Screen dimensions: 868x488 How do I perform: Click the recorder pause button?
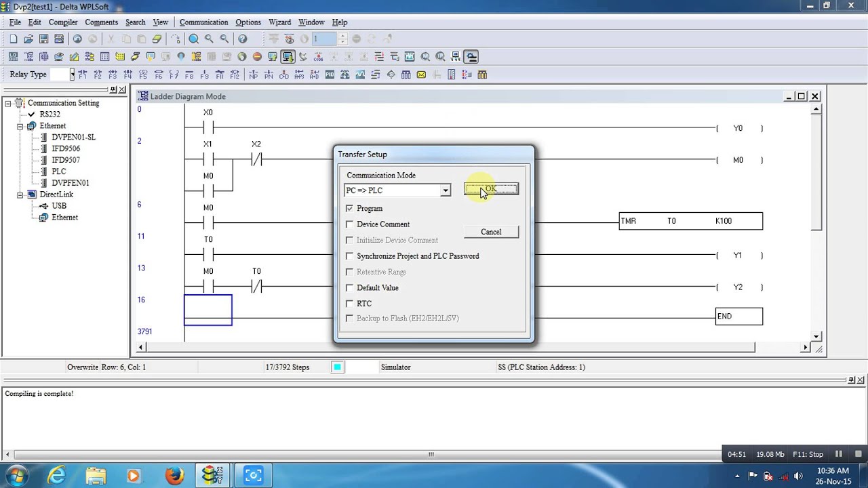[x=839, y=455]
